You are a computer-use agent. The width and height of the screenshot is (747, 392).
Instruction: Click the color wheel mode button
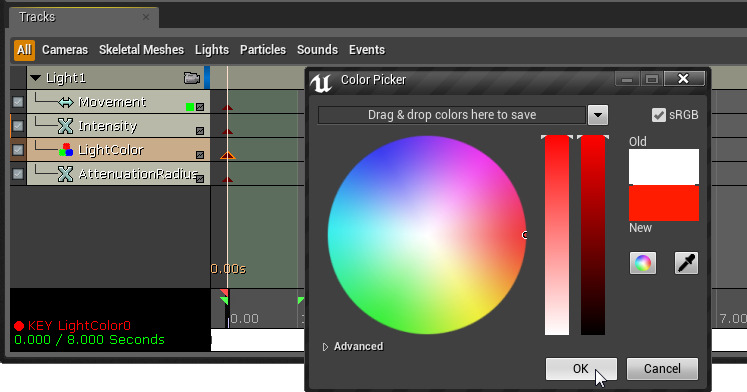[x=643, y=263]
